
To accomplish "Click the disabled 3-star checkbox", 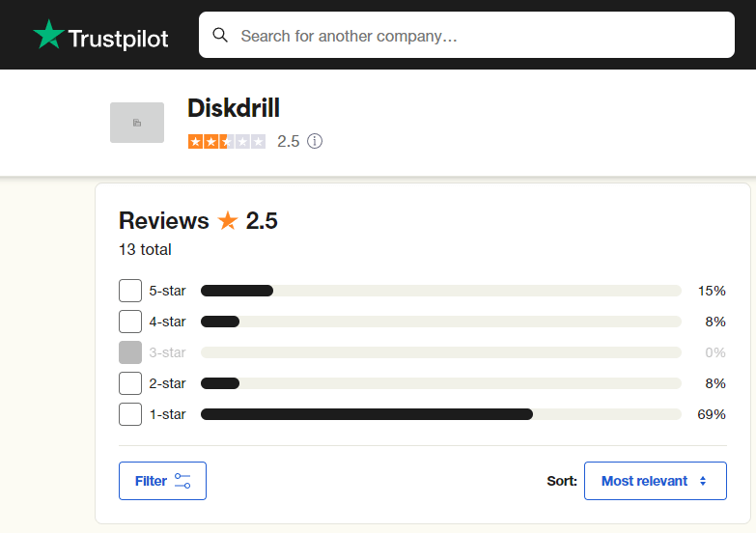I will (130, 352).
